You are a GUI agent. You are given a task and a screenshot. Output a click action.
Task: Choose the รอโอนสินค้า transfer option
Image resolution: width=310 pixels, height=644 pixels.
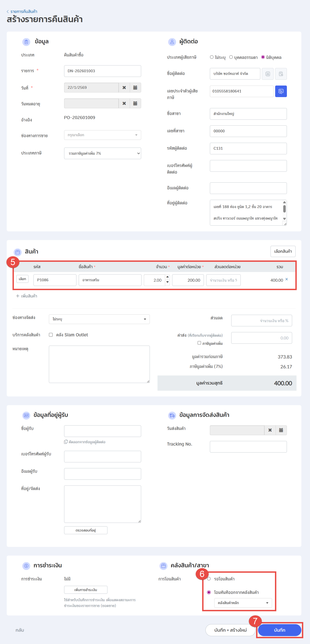(209, 579)
